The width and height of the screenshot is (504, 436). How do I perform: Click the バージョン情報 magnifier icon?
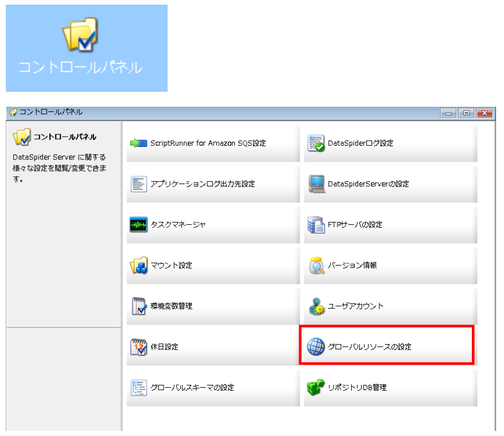point(316,265)
